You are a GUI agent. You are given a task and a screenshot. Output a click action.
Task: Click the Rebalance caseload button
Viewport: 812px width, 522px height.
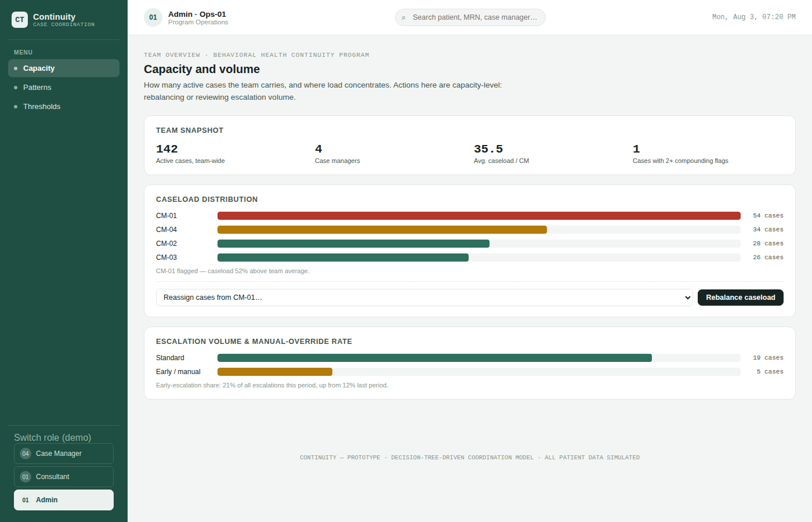(x=741, y=298)
